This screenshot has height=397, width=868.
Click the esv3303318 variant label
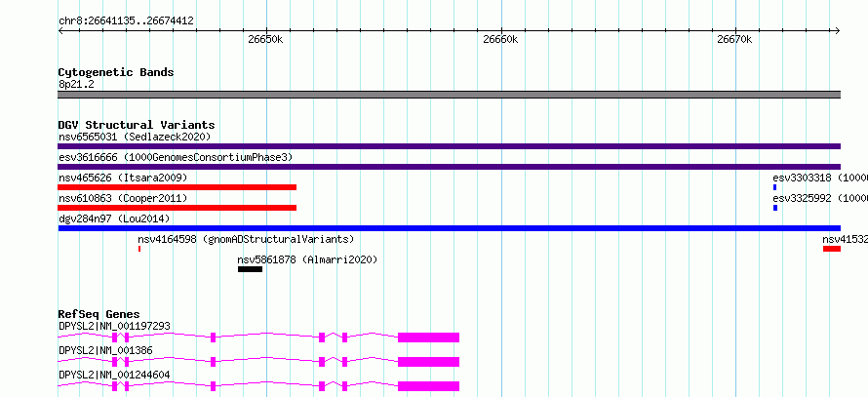(820, 178)
